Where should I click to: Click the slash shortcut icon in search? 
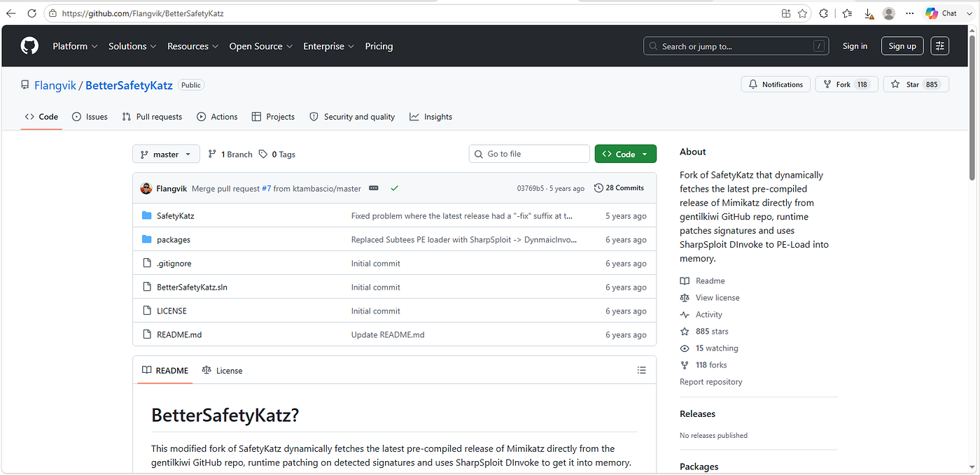(818, 46)
